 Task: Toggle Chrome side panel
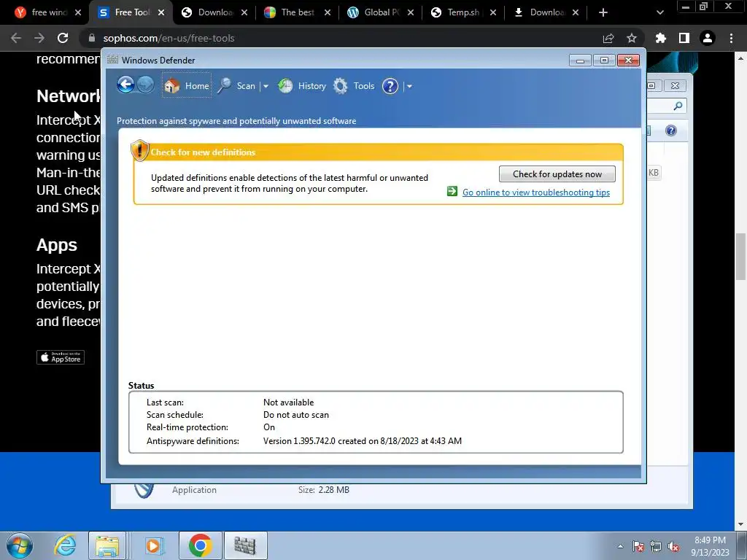point(684,38)
